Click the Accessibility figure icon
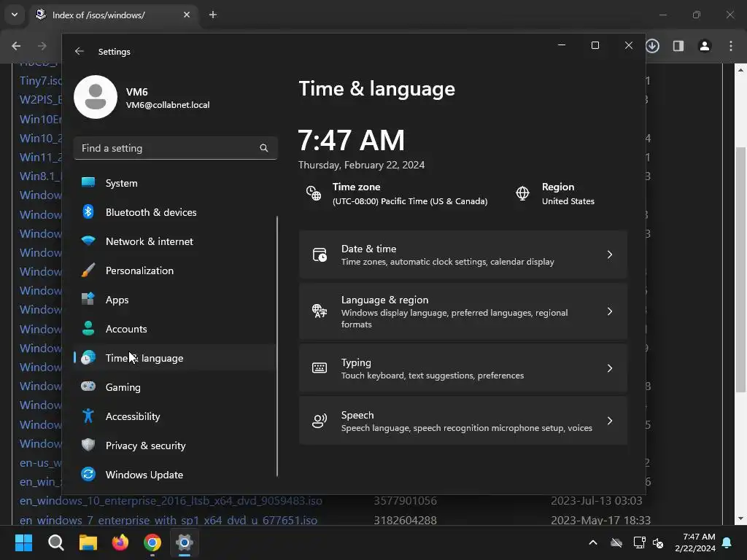 (x=88, y=416)
